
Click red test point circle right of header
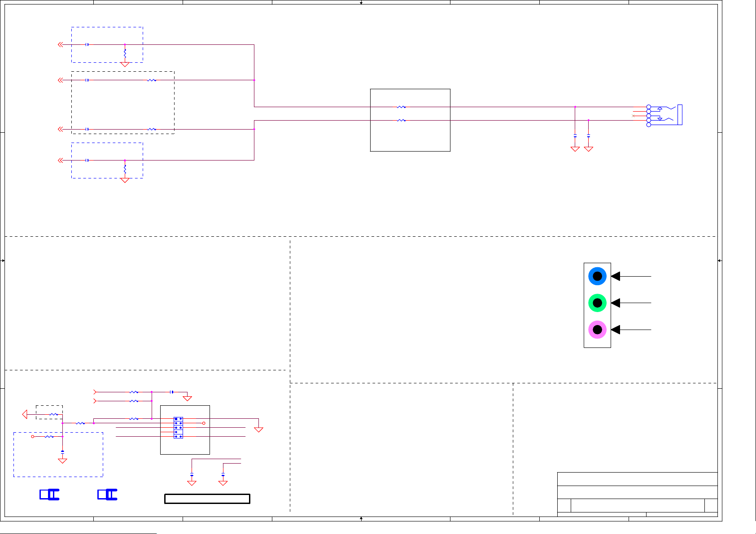(204, 423)
